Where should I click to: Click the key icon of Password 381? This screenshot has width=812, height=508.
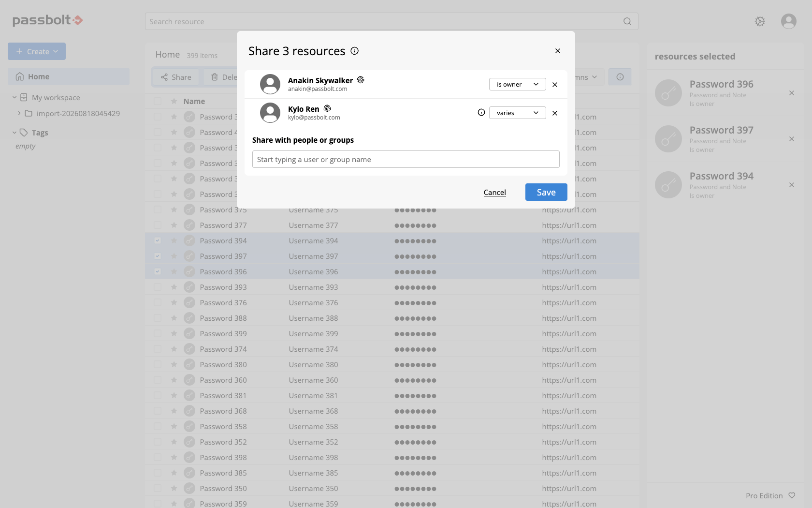(189, 395)
